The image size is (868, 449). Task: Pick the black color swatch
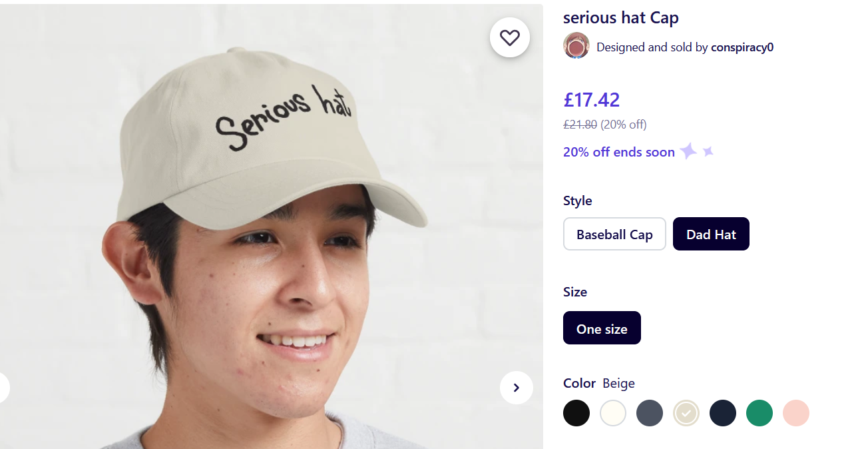tap(576, 413)
